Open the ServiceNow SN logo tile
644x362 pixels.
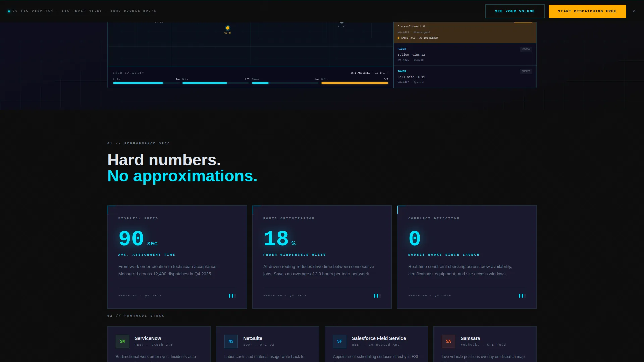click(x=122, y=341)
